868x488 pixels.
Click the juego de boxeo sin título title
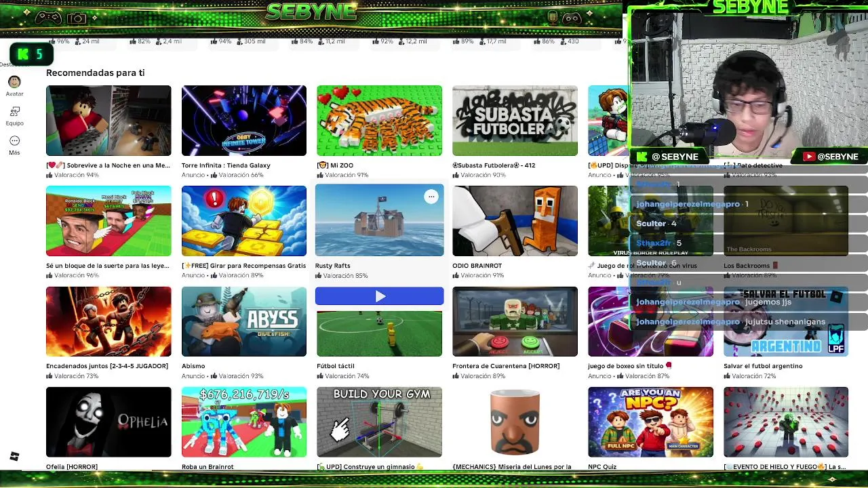[x=630, y=366]
